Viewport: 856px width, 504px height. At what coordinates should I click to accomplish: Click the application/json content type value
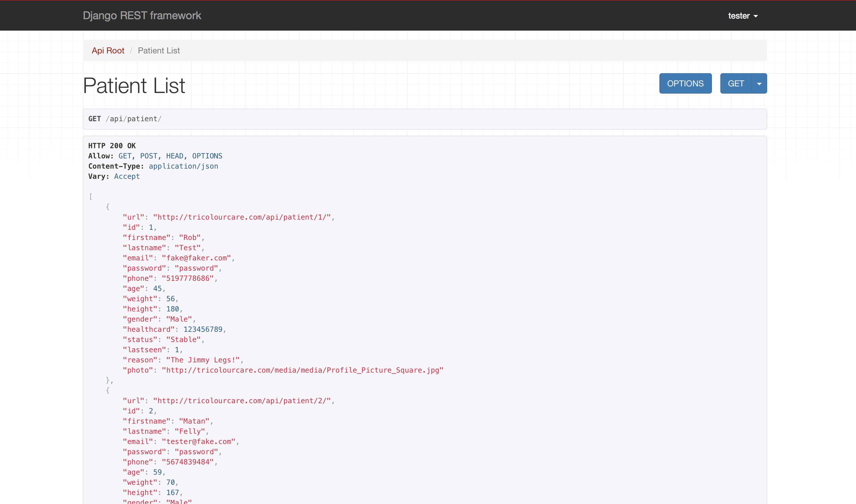coord(183,166)
